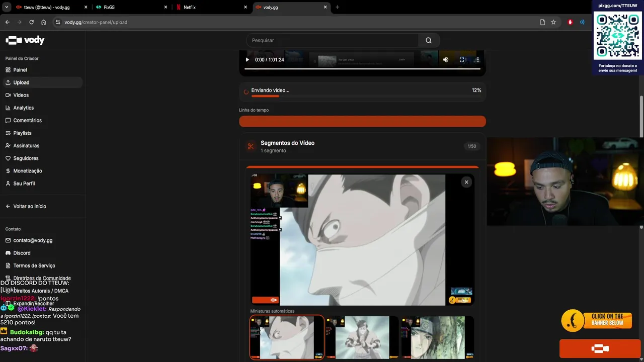Click the Seguidores heart icon

pos(8,158)
